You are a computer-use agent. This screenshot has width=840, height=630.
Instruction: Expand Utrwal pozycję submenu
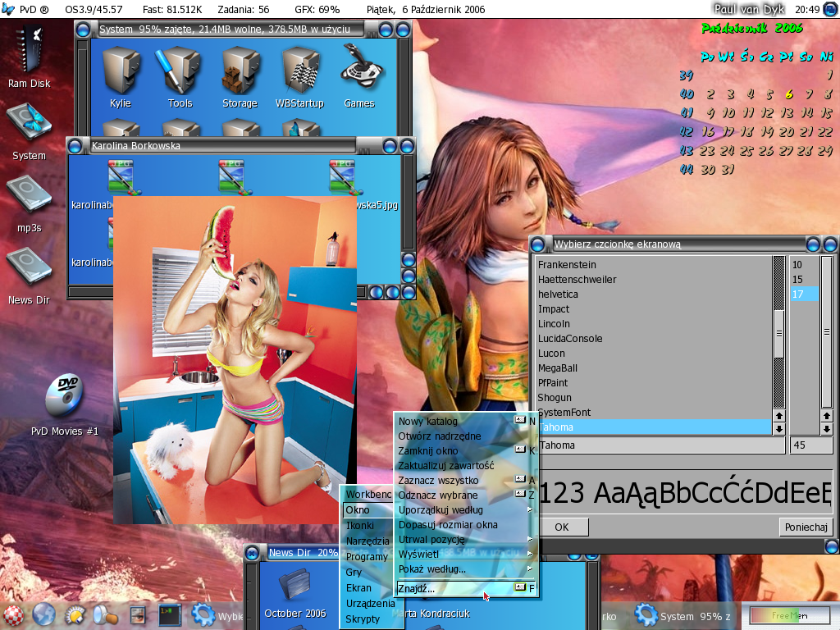click(466, 540)
